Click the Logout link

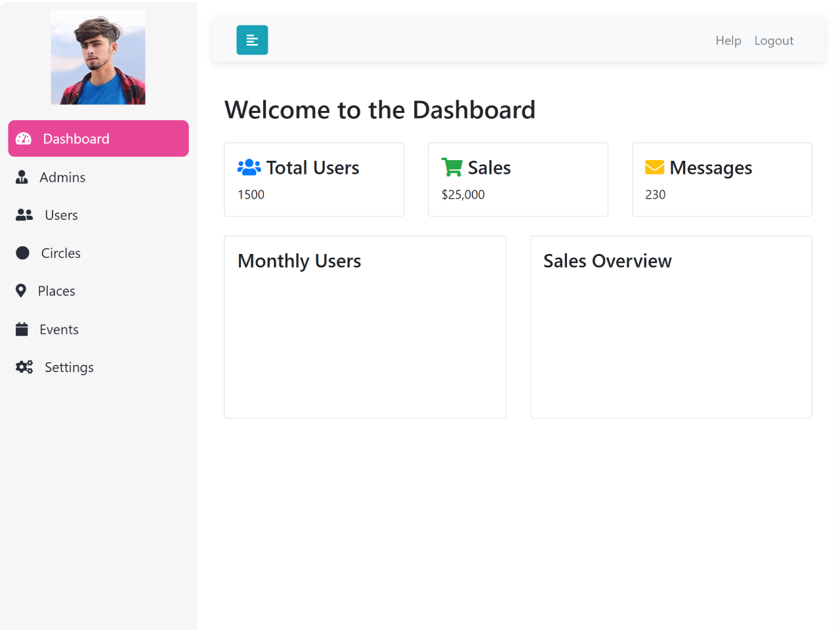point(774,40)
